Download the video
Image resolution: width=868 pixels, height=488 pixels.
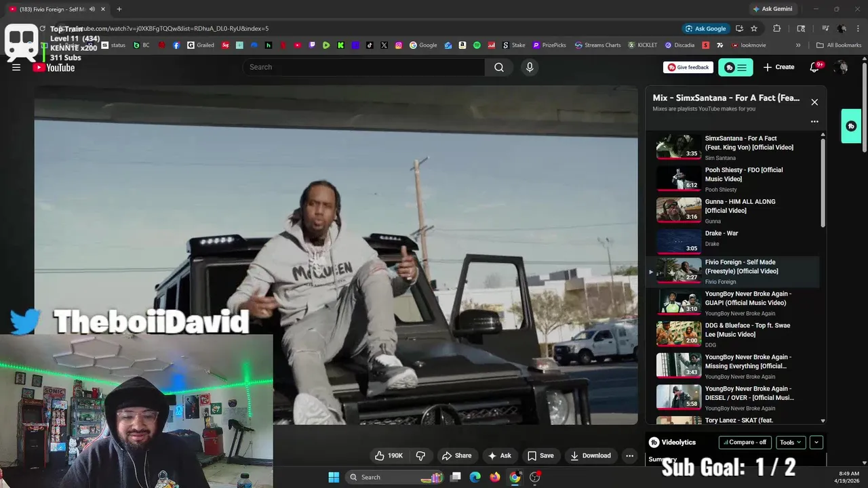pyautogui.click(x=590, y=455)
